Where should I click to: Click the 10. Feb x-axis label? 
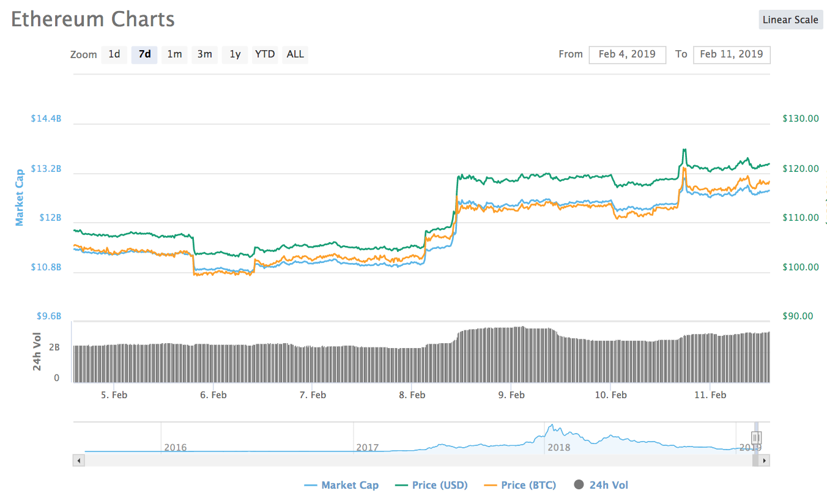pos(610,395)
